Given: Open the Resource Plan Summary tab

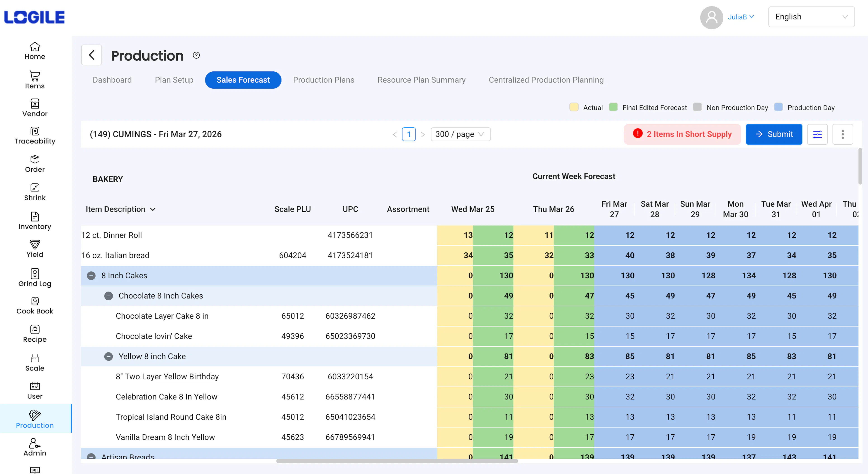Looking at the screenshot, I should coord(422,80).
